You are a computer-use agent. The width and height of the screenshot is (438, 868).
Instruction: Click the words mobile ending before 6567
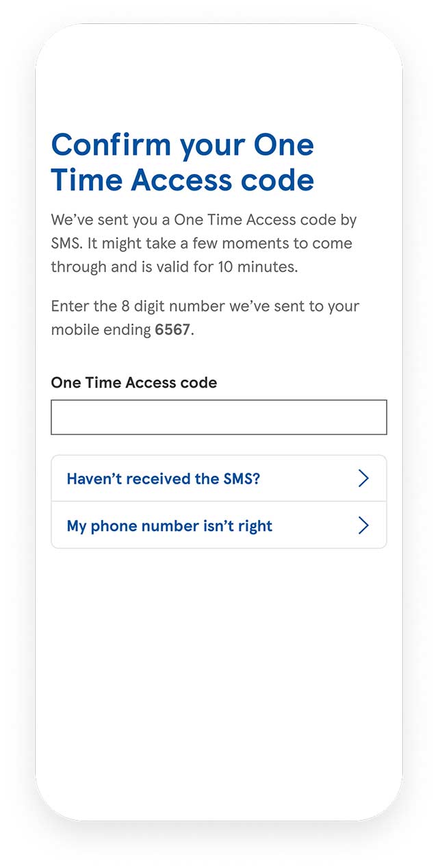[101, 330]
